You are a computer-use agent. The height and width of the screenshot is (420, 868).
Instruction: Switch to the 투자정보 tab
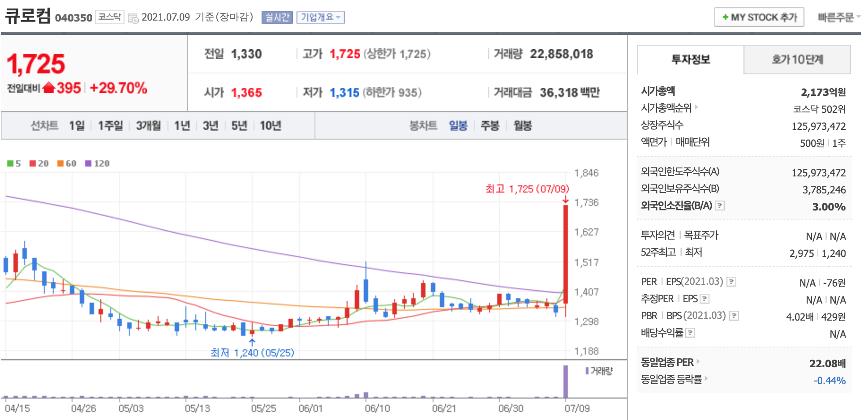click(690, 60)
